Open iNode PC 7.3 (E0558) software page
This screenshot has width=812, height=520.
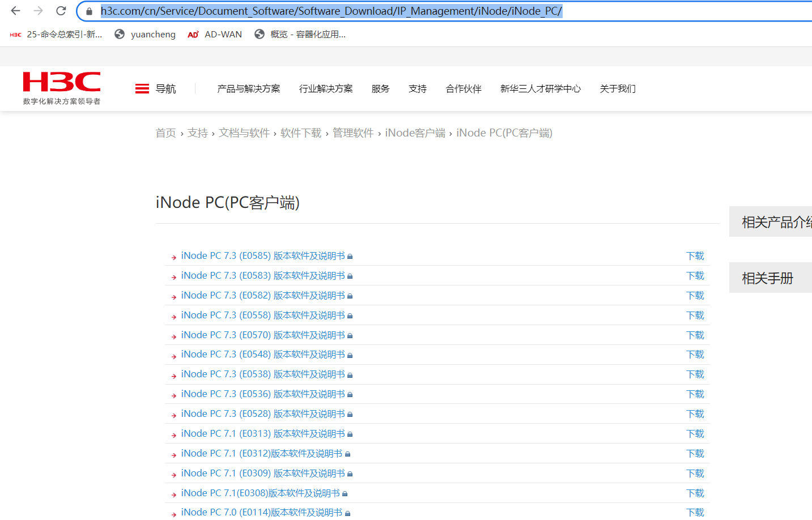point(263,316)
